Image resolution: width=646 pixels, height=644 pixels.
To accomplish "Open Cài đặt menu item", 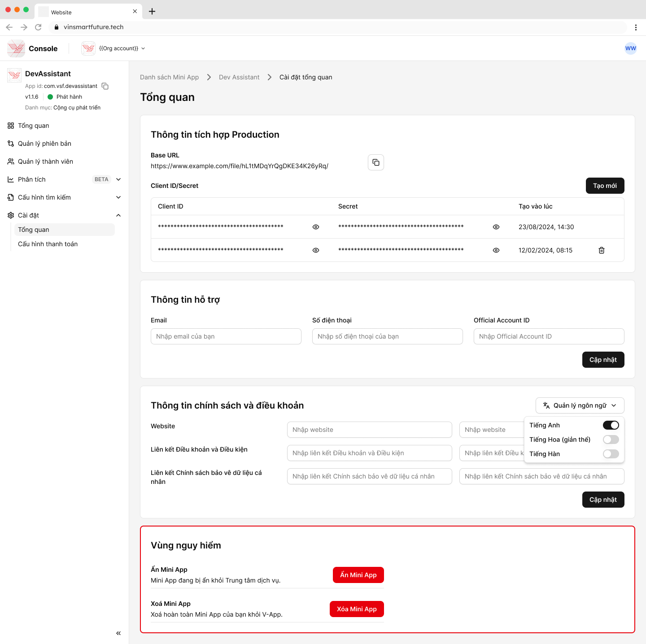I will point(28,215).
